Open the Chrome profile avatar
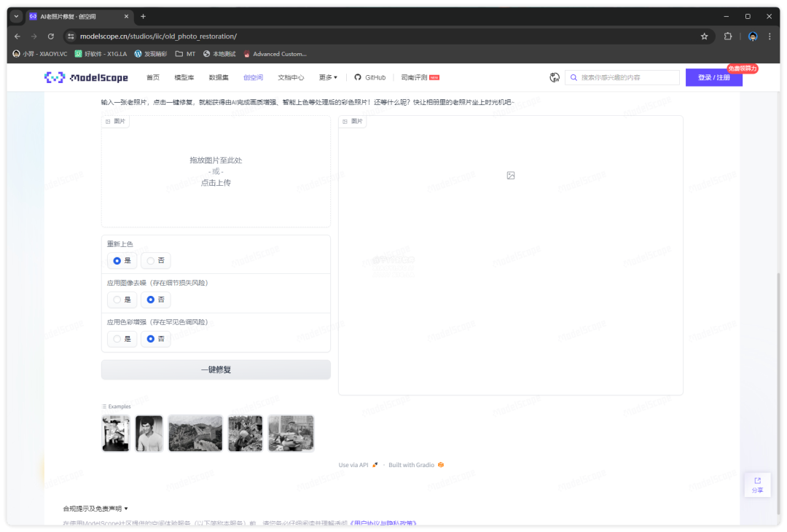787x532 pixels. tap(752, 36)
